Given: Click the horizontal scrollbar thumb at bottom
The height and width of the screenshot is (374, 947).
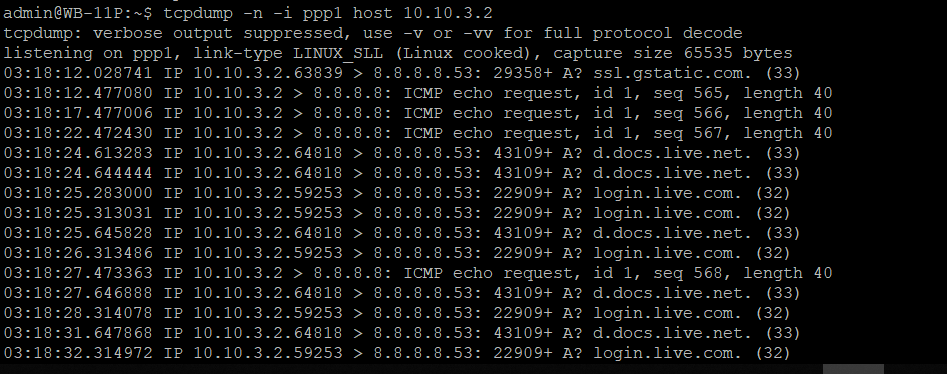Looking at the screenshot, I should (x=853, y=369).
